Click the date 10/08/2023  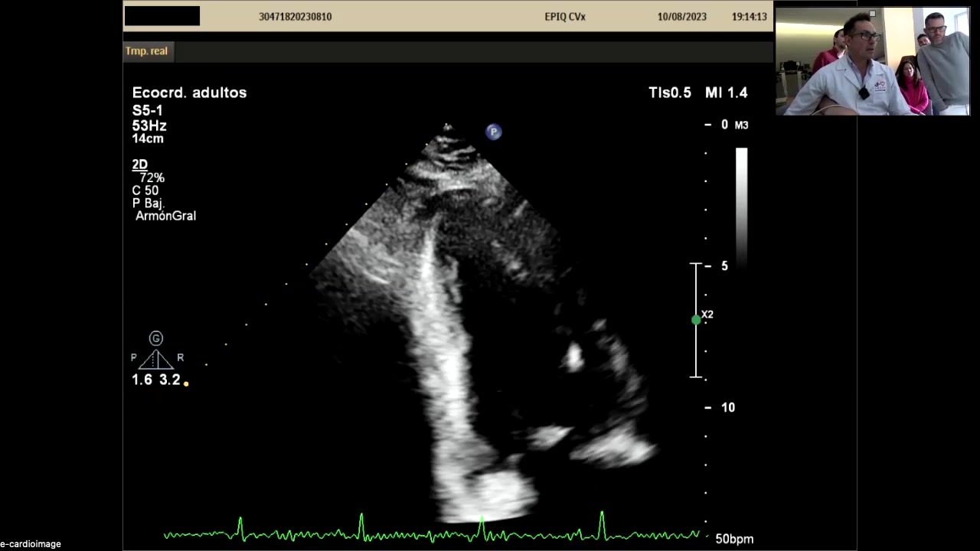[x=681, y=16]
